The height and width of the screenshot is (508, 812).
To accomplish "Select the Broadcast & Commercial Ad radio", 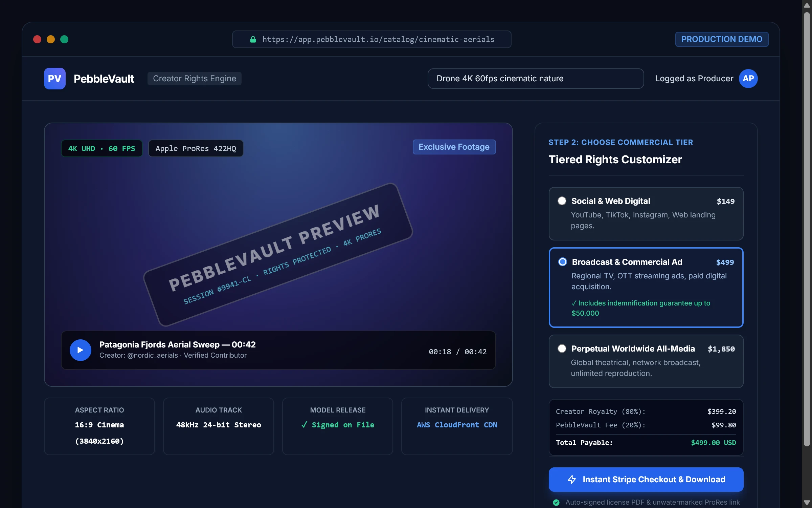I will click(x=562, y=262).
